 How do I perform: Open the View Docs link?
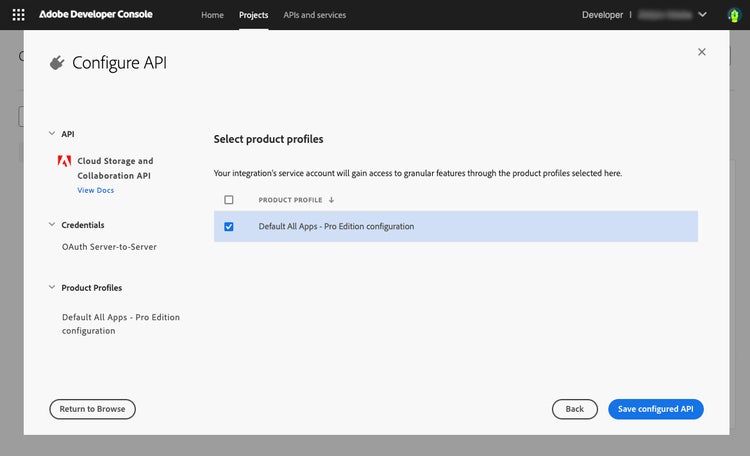pos(96,190)
